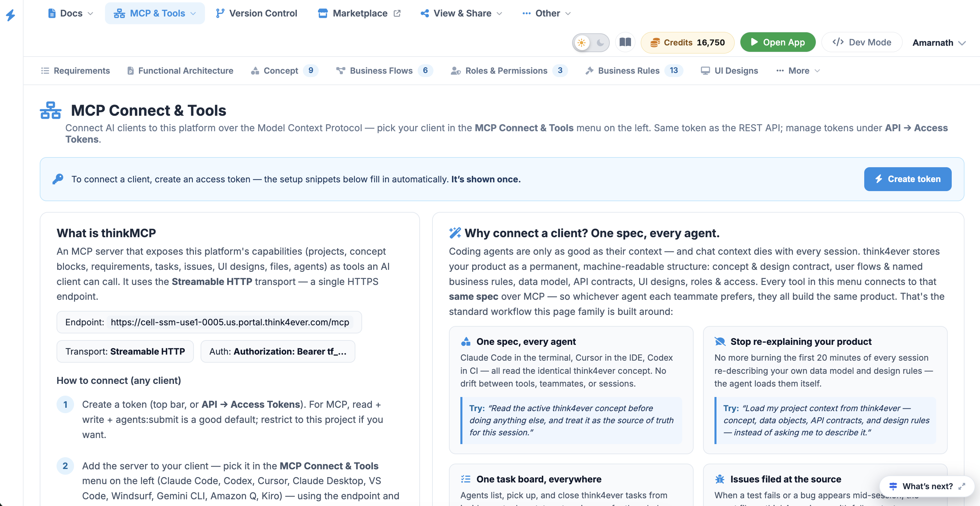Open the View & Share dropdown
This screenshot has height=506, width=980.
[x=461, y=13]
